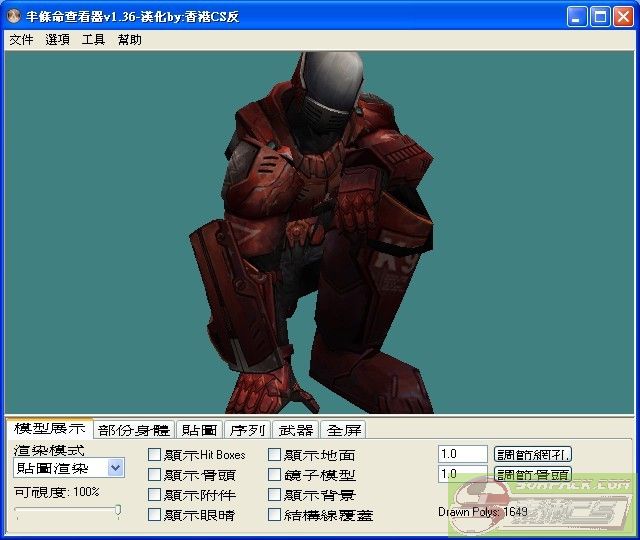This screenshot has height=540, width=640.
Task: Check the 顯示地面 option
Action: point(275,455)
